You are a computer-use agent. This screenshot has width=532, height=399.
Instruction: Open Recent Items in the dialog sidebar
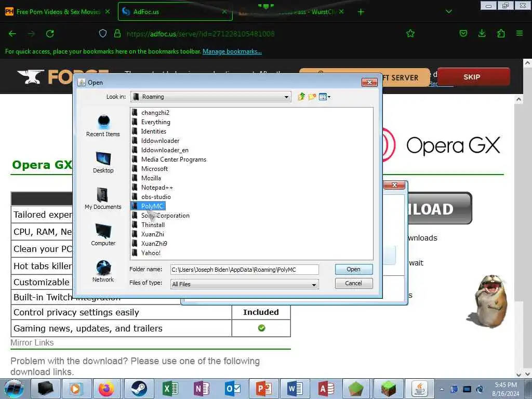pyautogui.click(x=103, y=126)
